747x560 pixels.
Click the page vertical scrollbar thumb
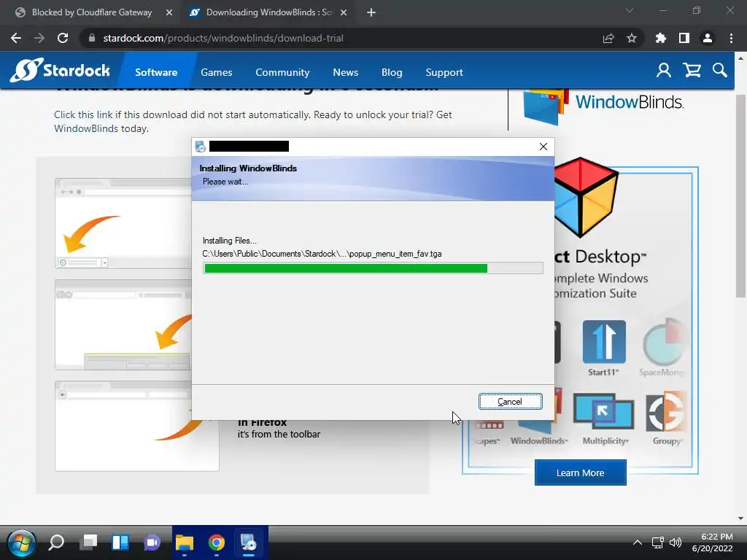[740, 196]
